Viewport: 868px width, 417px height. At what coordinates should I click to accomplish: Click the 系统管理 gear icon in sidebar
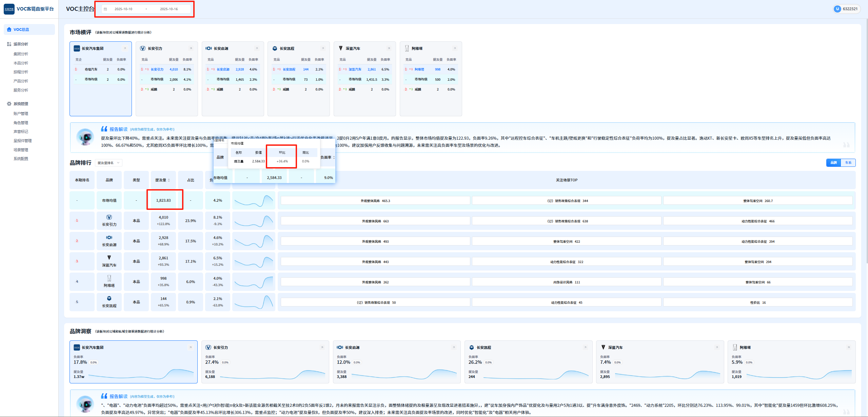tap(9, 104)
